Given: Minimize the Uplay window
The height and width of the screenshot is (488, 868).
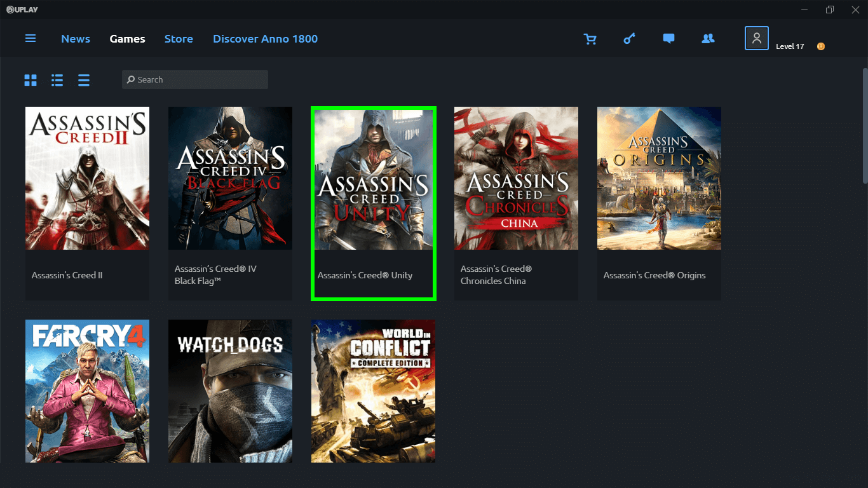Looking at the screenshot, I should tap(805, 10).
